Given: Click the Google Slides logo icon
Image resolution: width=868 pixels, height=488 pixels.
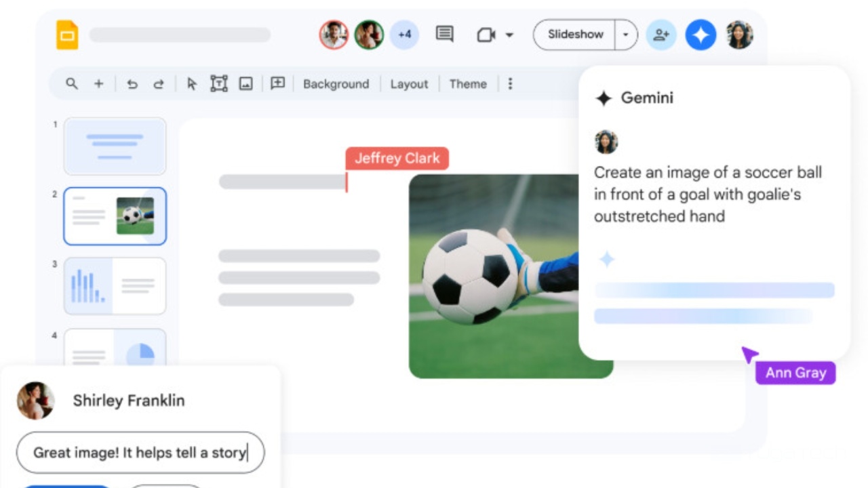Looking at the screenshot, I should 67,35.
